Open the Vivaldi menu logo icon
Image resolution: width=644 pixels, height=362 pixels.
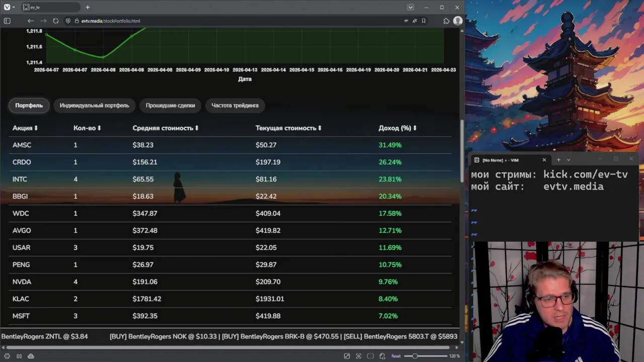pos(7,7)
